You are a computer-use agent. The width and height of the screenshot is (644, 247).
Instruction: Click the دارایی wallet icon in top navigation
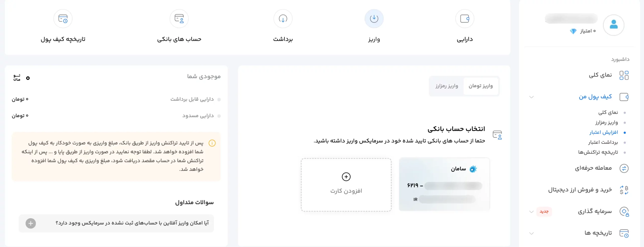(x=465, y=18)
